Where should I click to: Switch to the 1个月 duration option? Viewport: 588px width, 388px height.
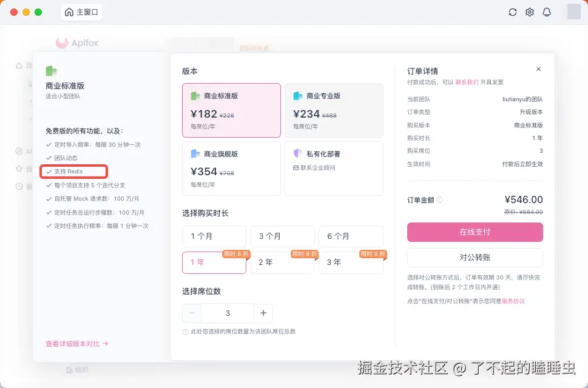pyautogui.click(x=214, y=236)
